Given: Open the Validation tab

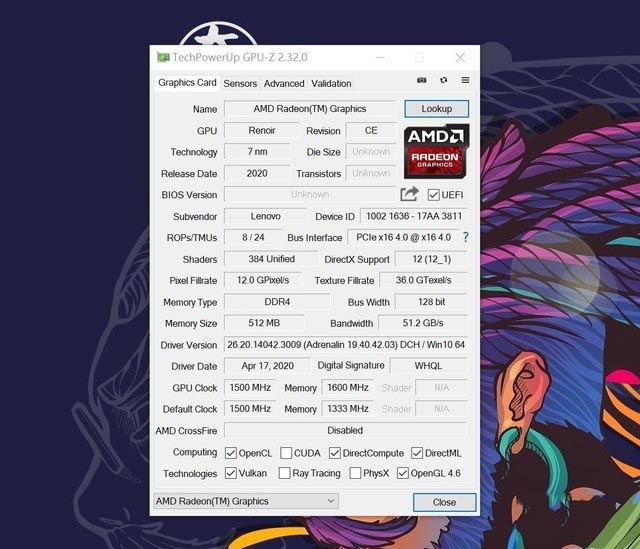Looking at the screenshot, I should 331,83.
